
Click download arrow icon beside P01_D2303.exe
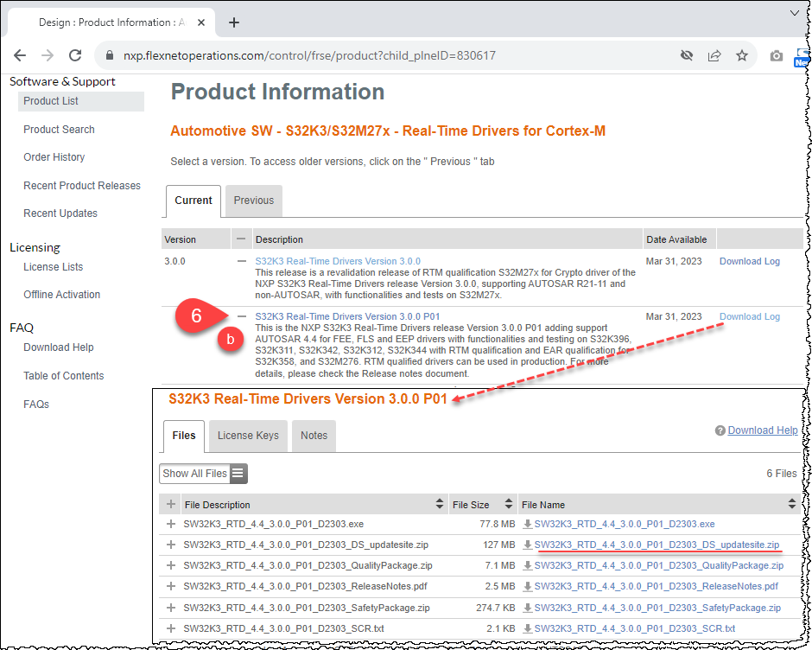pos(527,524)
